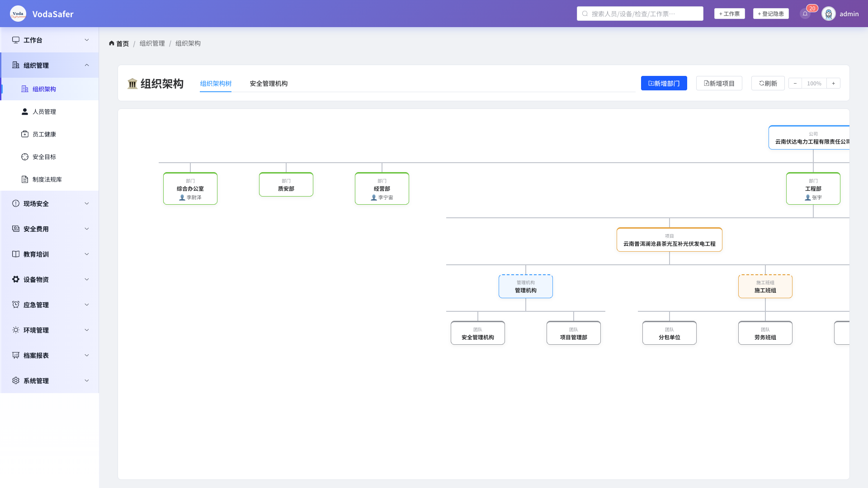Increase zoom with the plus button

pos(833,83)
